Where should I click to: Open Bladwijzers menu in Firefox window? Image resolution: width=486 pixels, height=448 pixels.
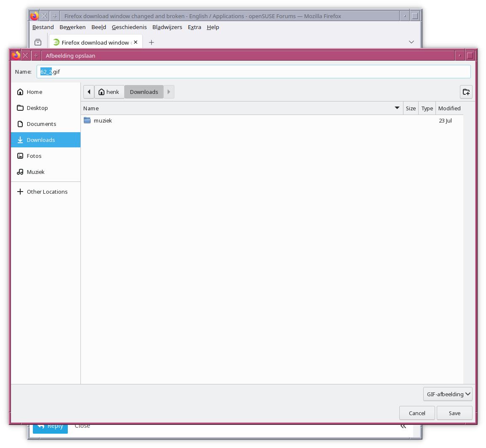[167, 27]
